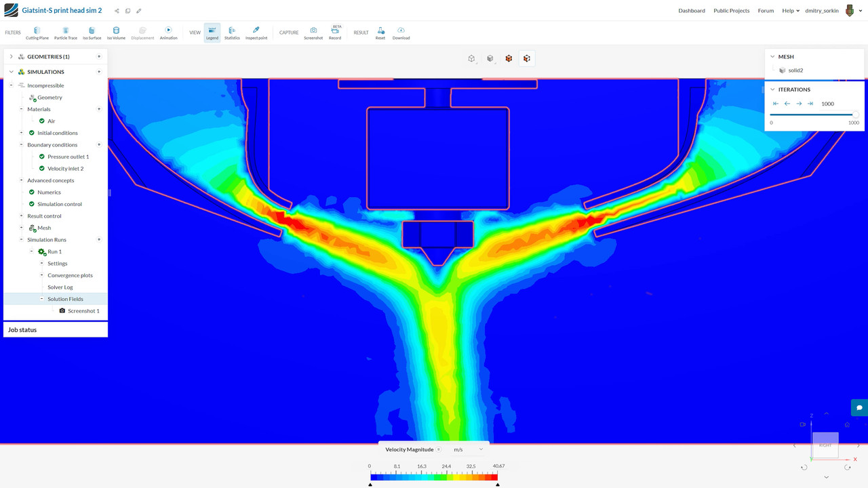The width and height of the screenshot is (868, 488).
Task: Open the Solver Log
Action: click(60, 287)
